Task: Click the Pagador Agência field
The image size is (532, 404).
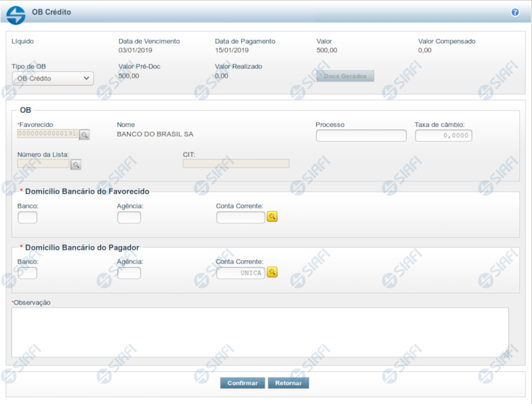Action: pyautogui.click(x=129, y=273)
